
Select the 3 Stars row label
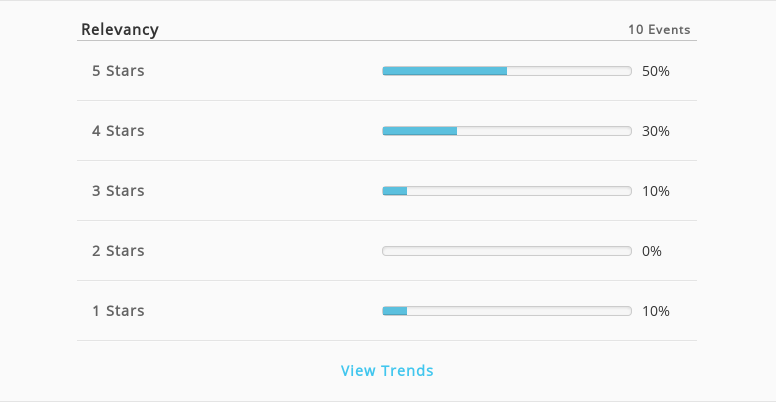118,191
